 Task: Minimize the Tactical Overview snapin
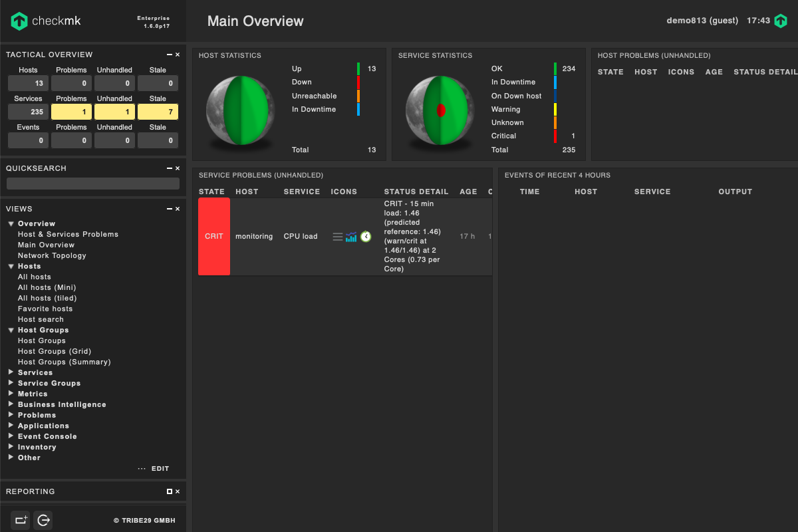click(170, 55)
